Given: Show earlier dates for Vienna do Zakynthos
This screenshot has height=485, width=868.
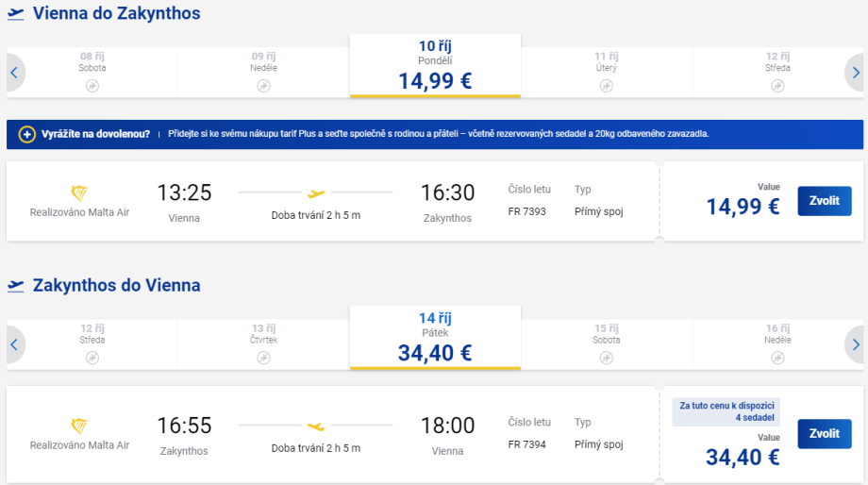Looking at the screenshot, I should coord(14,73).
